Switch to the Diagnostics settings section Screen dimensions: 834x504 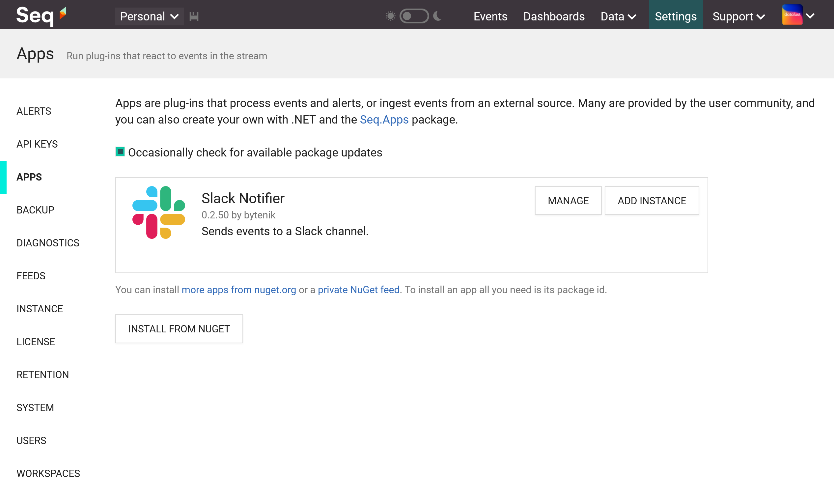[x=48, y=243]
